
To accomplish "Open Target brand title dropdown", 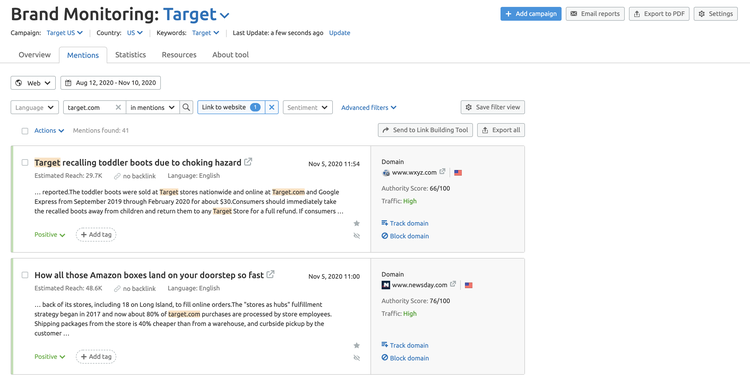I will coord(196,15).
